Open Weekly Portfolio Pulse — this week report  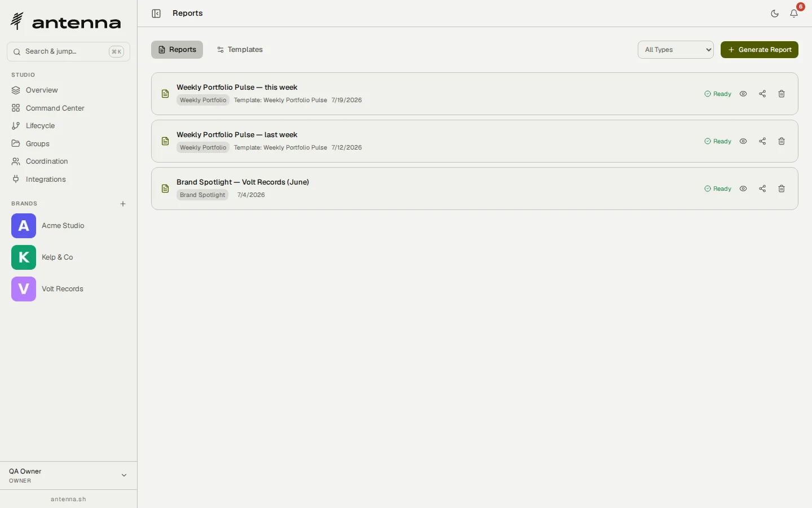[x=237, y=87]
